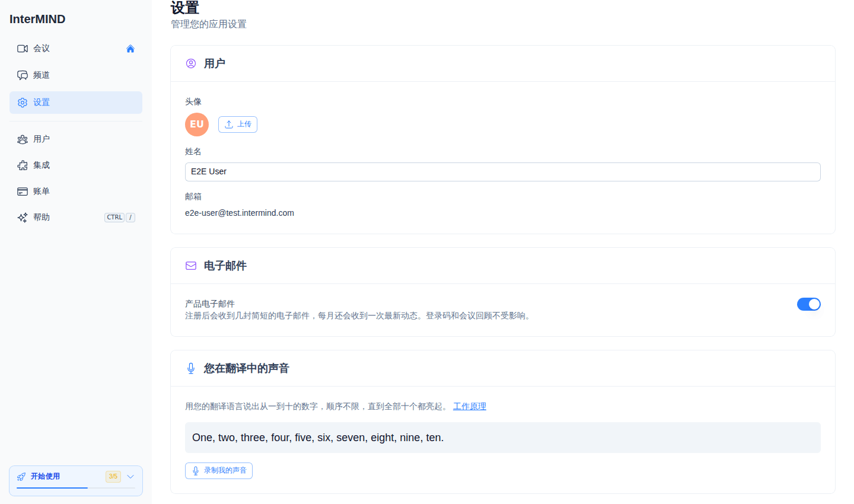Open 帮助 in the sidebar
Image resolution: width=854 pixels, height=504 pixels.
pos(76,218)
